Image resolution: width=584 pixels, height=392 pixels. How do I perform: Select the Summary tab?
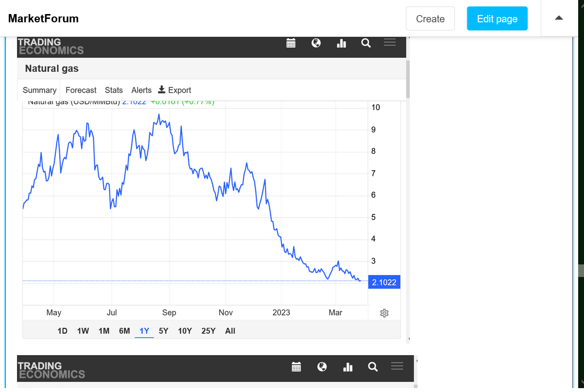coord(40,90)
